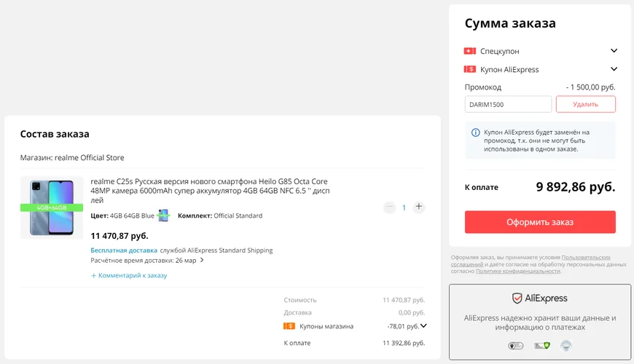Click the Оформить заказ button

(x=540, y=222)
